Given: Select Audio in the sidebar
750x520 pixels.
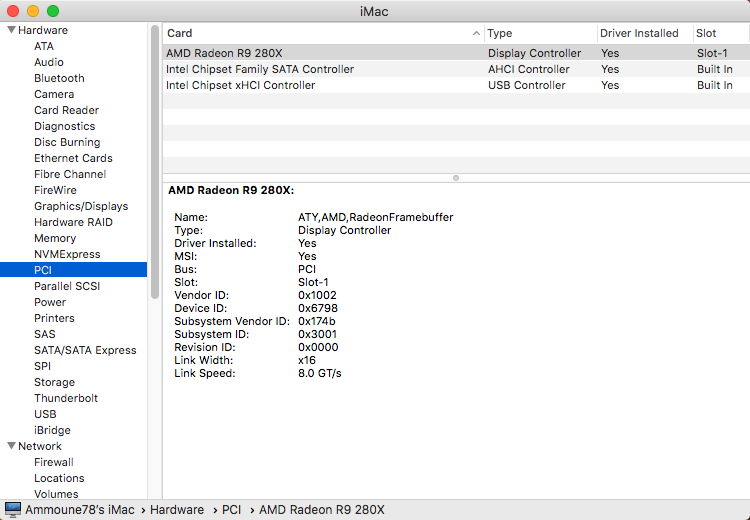Looking at the screenshot, I should point(48,62).
